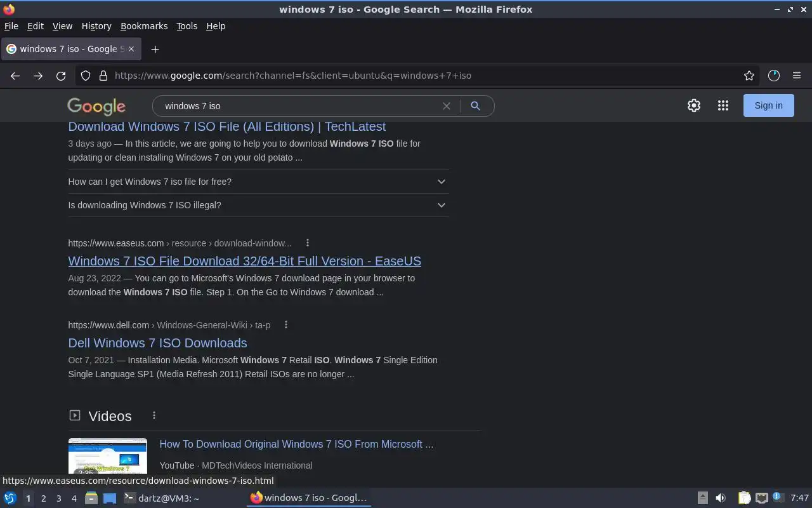Open the shield tracking protection icon
The width and height of the screenshot is (812, 508).
click(86, 76)
